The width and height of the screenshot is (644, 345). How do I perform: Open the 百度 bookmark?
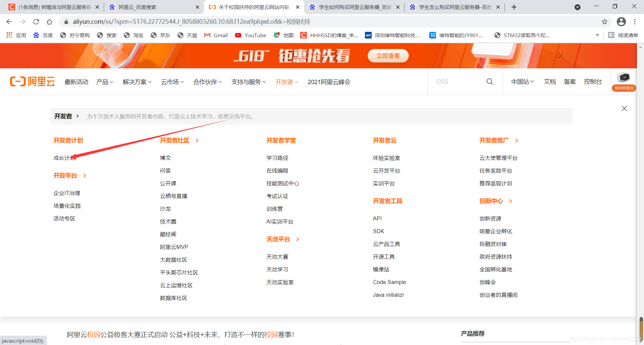[43, 35]
